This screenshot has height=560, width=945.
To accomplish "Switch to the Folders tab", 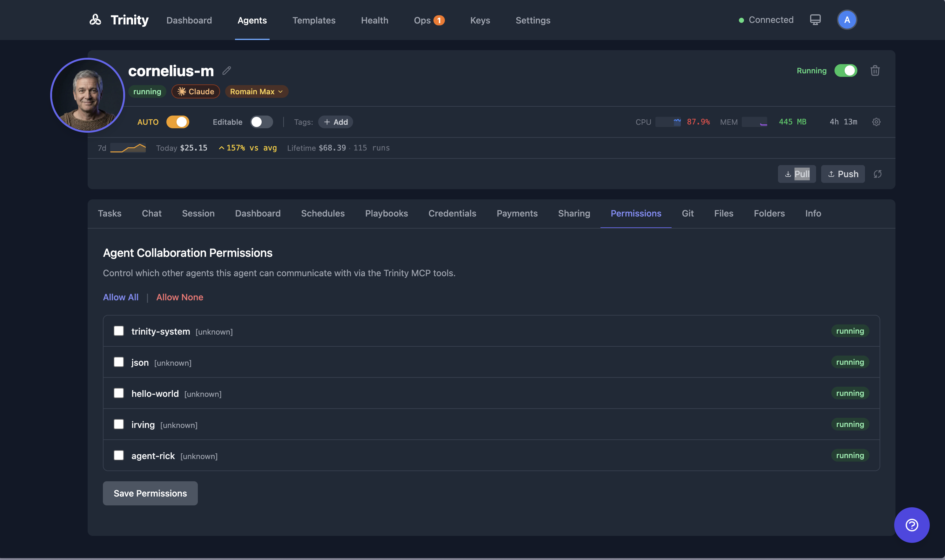I will tap(769, 213).
